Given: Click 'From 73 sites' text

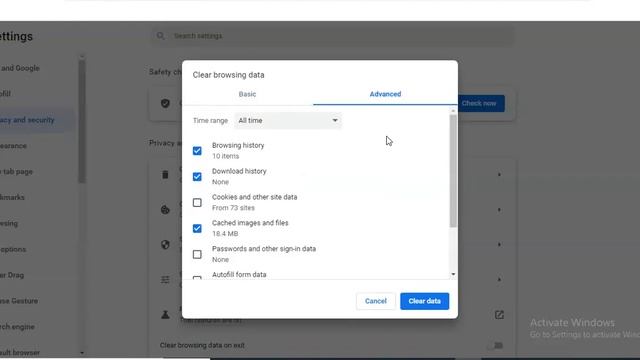Looking at the screenshot, I should (x=233, y=208).
